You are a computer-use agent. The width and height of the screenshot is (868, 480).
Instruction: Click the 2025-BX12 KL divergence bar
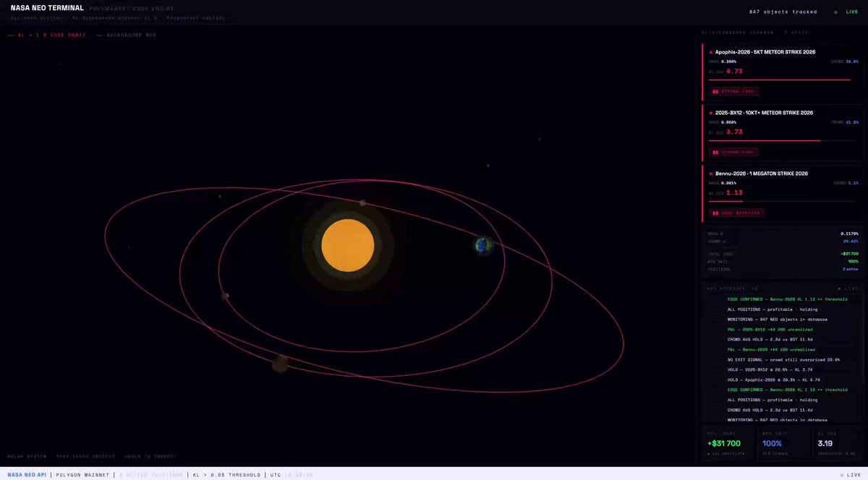point(783,140)
